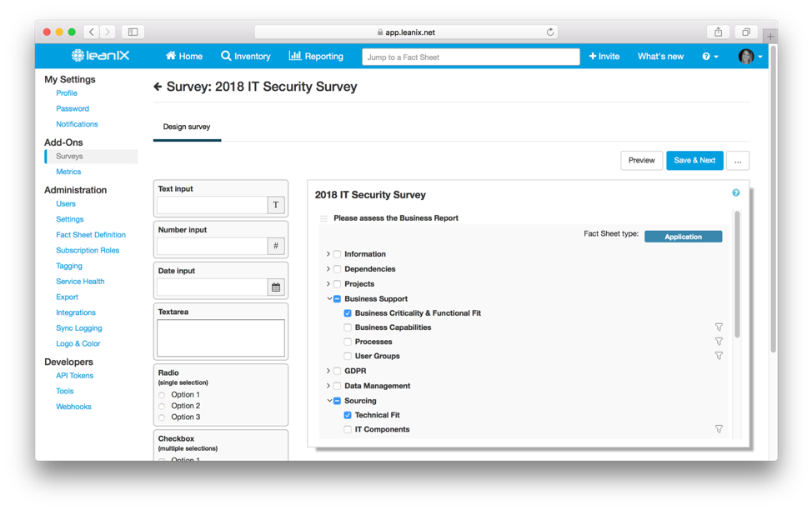Viewport: 812px width, 510px height.
Task: Click the filter icon beside Business Capabilities
Action: point(719,327)
